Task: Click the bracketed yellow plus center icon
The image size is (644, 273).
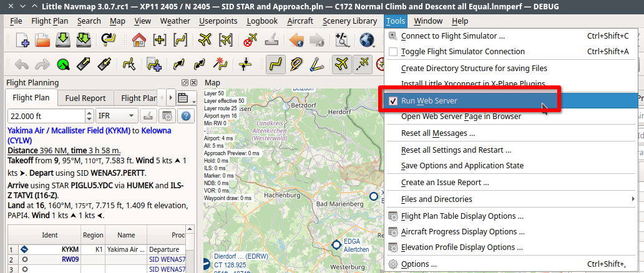Action: point(159,41)
